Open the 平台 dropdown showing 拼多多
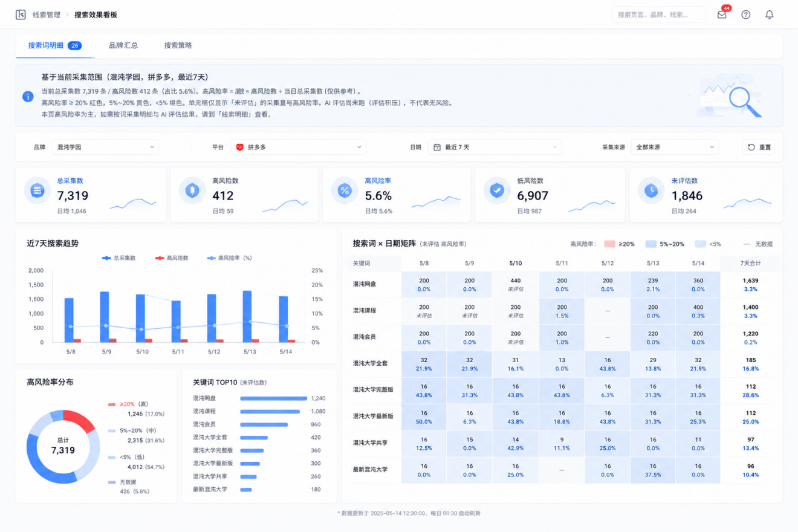The height and width of the screenshot is (532, 798). [299, 147]
